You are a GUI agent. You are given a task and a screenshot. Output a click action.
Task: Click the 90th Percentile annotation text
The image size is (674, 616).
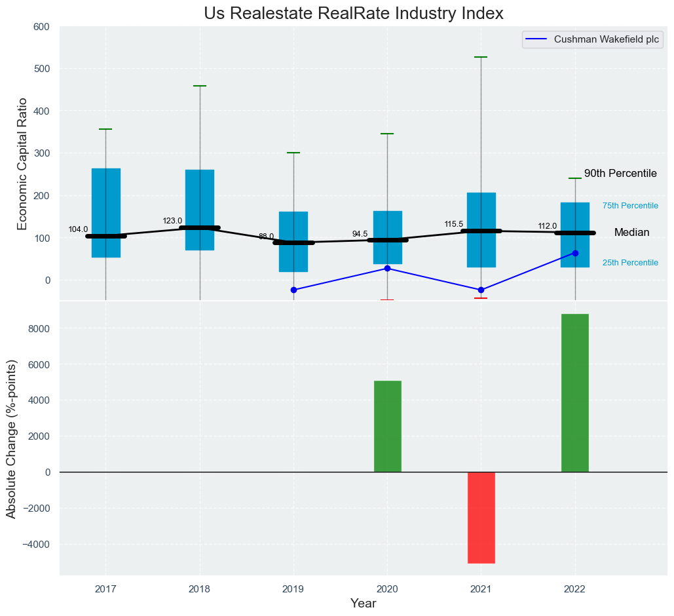(620, 174)
